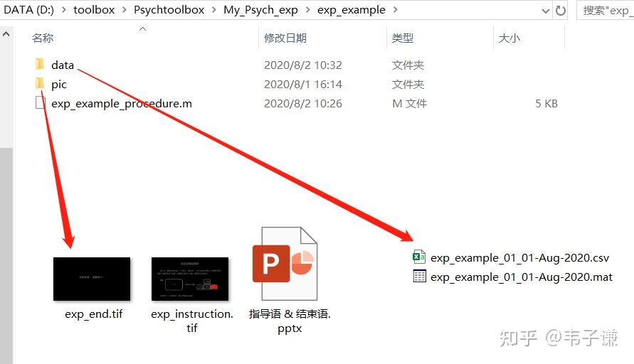
Task: Select exp_example_01_01-Aug-2020.csv file name
Action: coord(519,258)
